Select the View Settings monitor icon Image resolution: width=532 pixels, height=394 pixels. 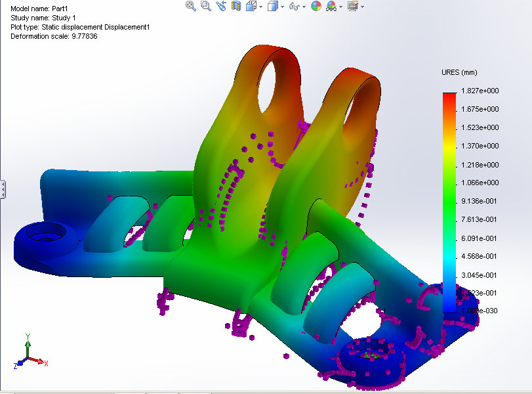[352, 6]
